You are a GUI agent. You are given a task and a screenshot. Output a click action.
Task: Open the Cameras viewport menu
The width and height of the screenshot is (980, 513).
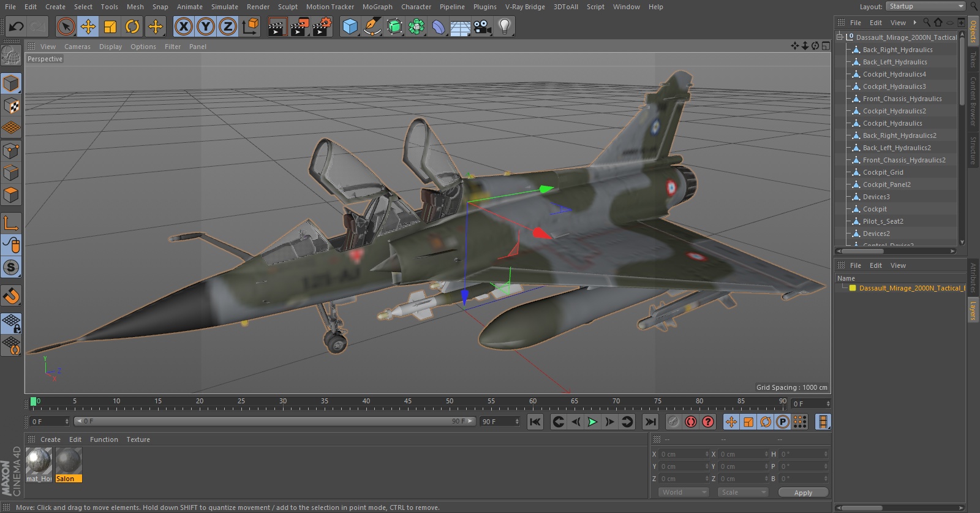click(x=77, y=47)
